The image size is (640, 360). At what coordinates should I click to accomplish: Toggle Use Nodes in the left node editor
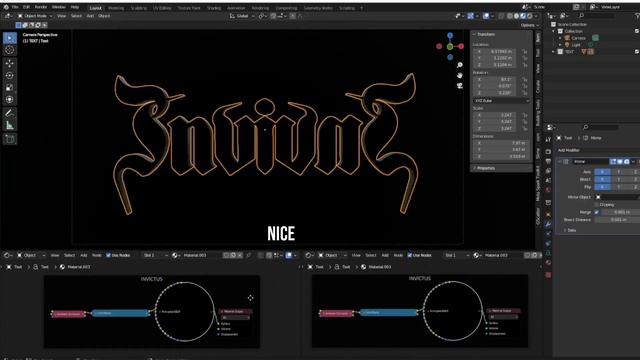click(109, 255)
